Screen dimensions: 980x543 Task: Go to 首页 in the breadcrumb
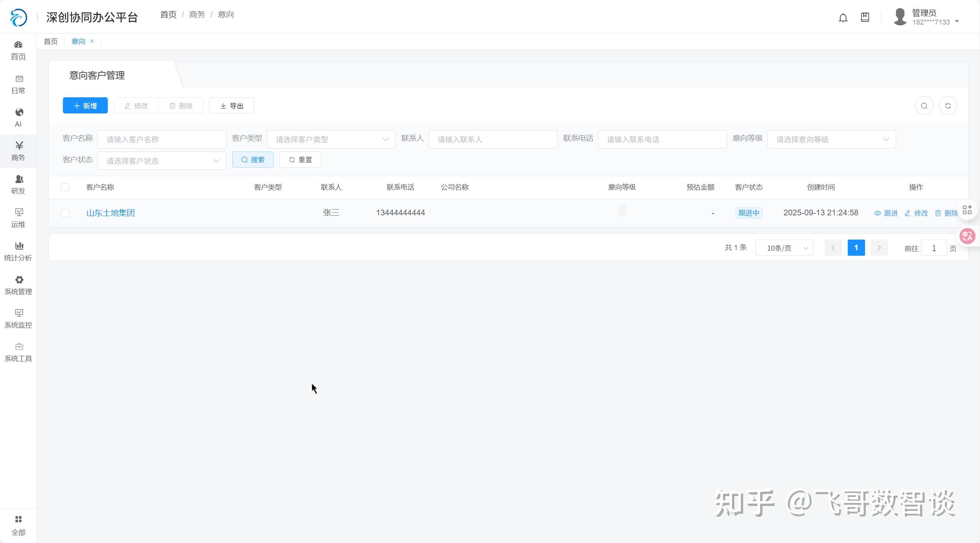pos(168,15)
